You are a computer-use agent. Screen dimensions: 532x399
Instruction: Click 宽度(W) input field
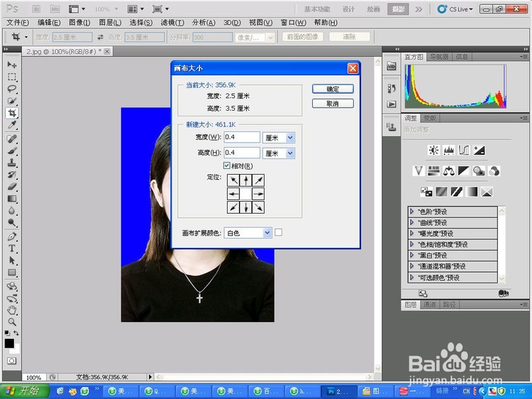[x=242, y=137]
